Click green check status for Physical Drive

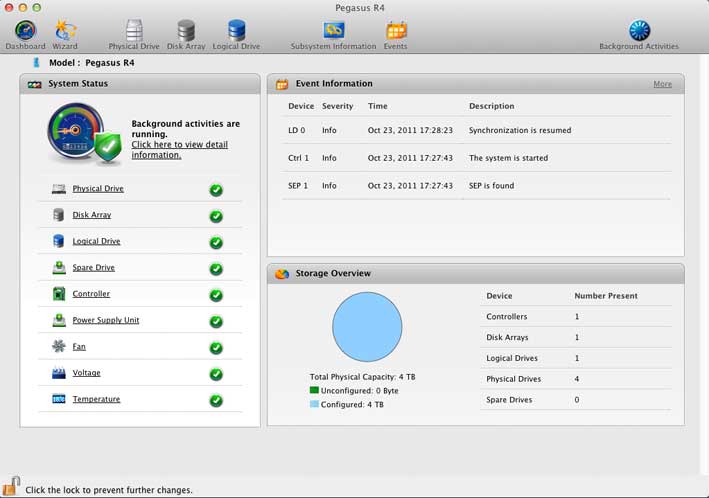click(x=216, y=190)
